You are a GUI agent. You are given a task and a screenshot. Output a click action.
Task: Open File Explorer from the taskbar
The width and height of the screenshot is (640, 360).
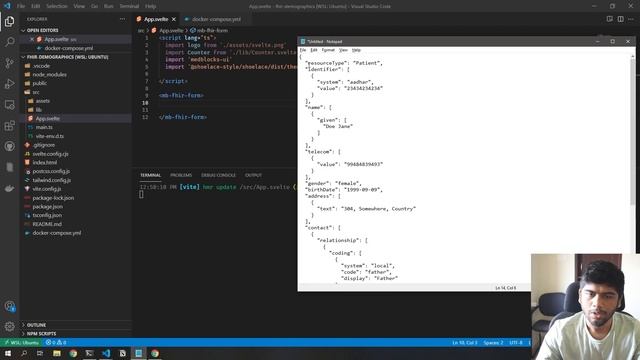coord(57,353)
